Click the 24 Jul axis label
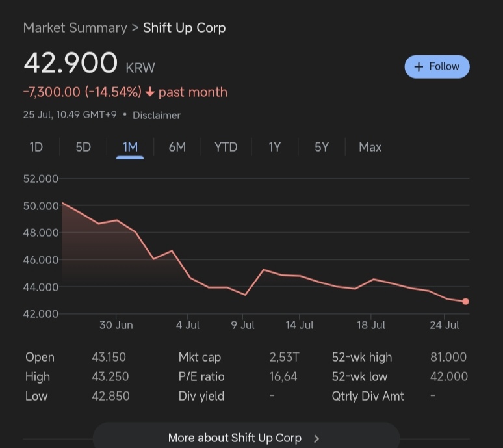The width and height of the screenshot is (503, 448). tap(445, 325)
